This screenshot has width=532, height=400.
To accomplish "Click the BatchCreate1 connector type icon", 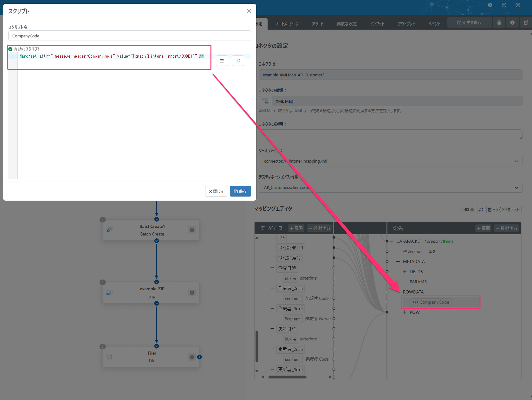I will point(109,230).
